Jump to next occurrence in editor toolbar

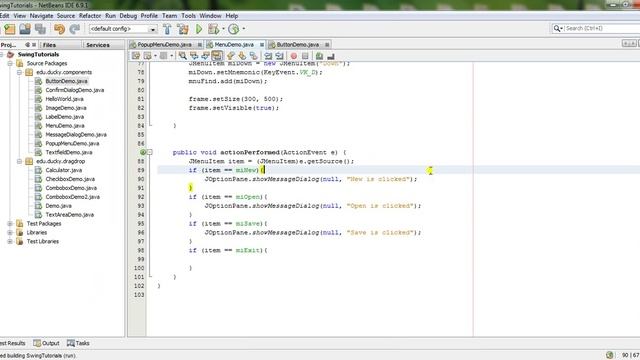tap(205, 56)
